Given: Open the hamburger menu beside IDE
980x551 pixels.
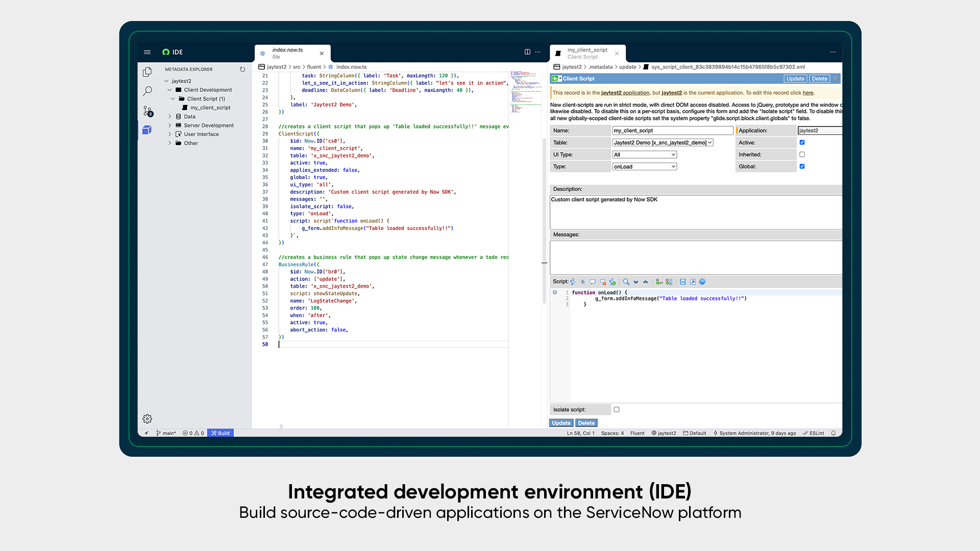Looking at the screenshot, I should (x=148, y=52).
